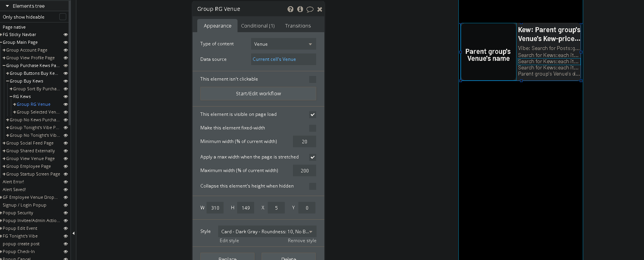The image size is (644, 260).
Task: Switch to the Conditional (1) tab
Action: tap(258, 26)
